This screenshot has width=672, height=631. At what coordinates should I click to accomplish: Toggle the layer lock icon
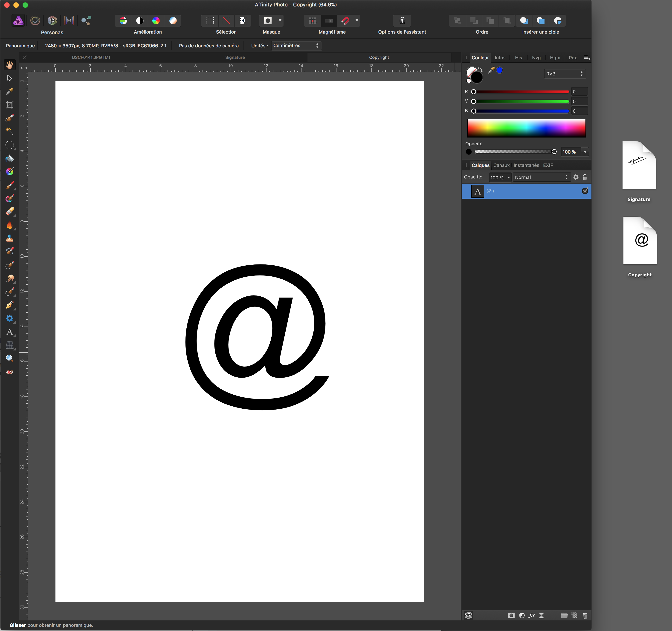click(x=585, y=177)
